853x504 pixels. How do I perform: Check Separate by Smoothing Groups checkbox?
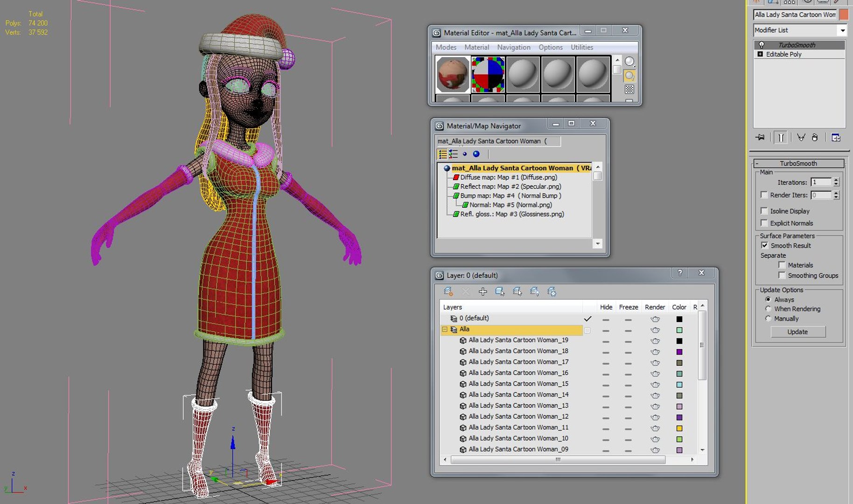point(782,275)
